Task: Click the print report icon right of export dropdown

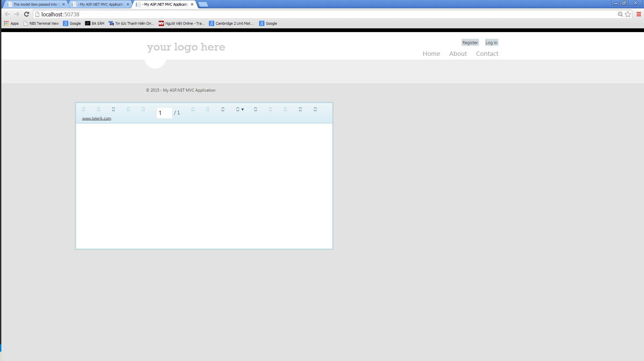Action: pos(255,109)
